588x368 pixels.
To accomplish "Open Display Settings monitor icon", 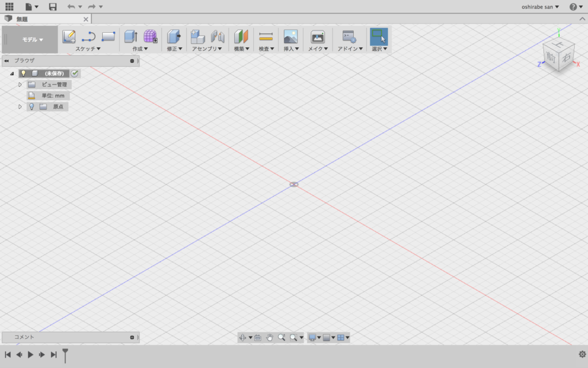I will [x=312, y=338].
